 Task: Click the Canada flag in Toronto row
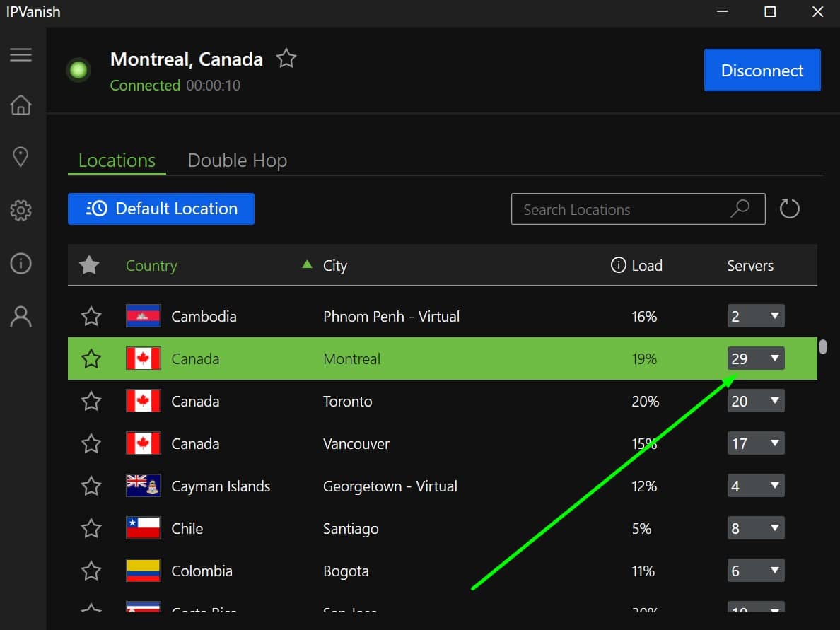(143, 401)
